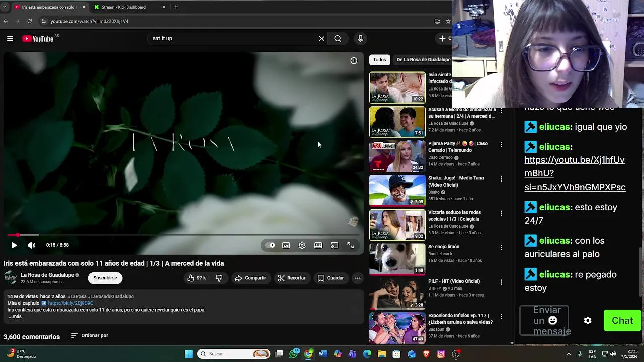Open the bit.ly chapter link in description
Viewport: 644px width, 362px height.
point(70,303)
